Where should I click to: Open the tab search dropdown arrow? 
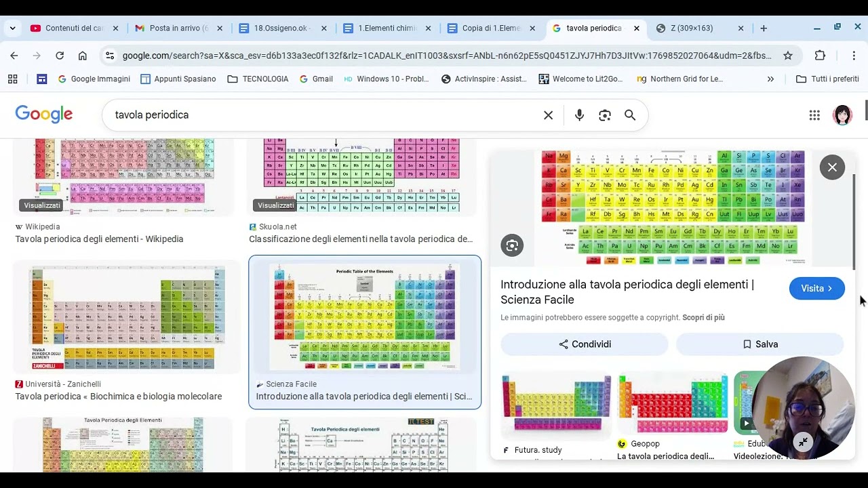[12, 28]
